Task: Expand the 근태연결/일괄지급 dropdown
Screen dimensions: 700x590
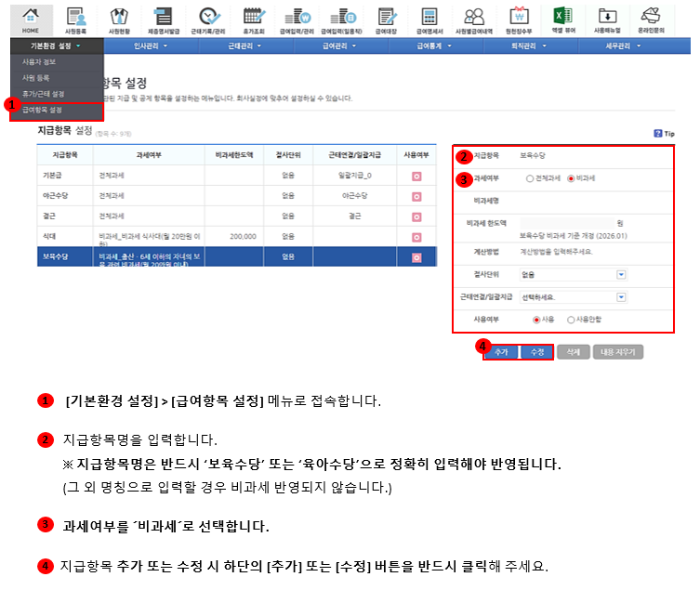Action: point(620,297)
